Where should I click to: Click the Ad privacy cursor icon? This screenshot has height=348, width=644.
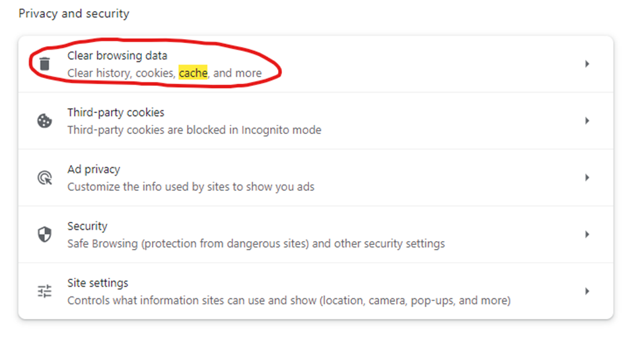click(45, 178)
